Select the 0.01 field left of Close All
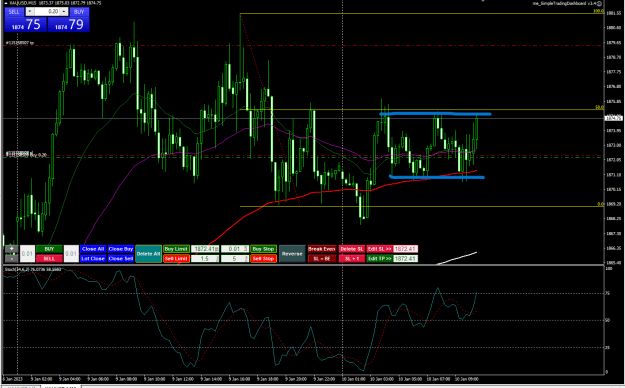 [71, 254]
